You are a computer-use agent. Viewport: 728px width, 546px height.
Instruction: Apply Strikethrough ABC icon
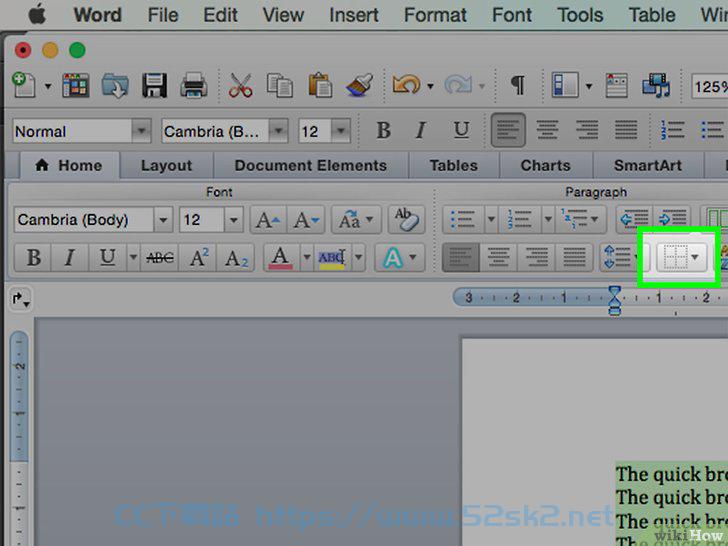pyautogui.click(x=160, y=257)
